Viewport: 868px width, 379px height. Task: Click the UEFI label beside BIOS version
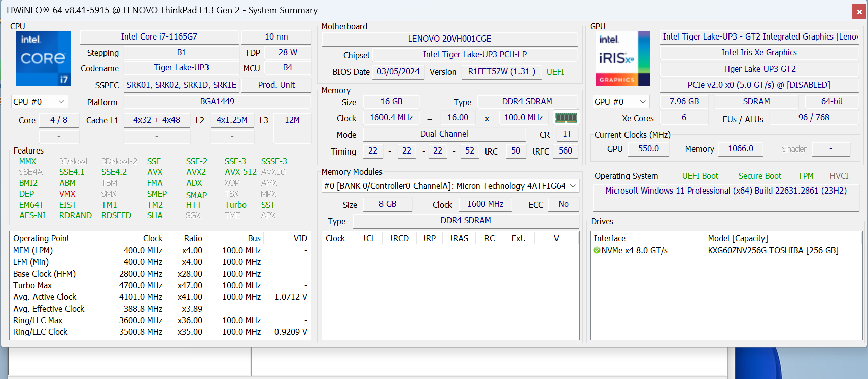[555, 72]
